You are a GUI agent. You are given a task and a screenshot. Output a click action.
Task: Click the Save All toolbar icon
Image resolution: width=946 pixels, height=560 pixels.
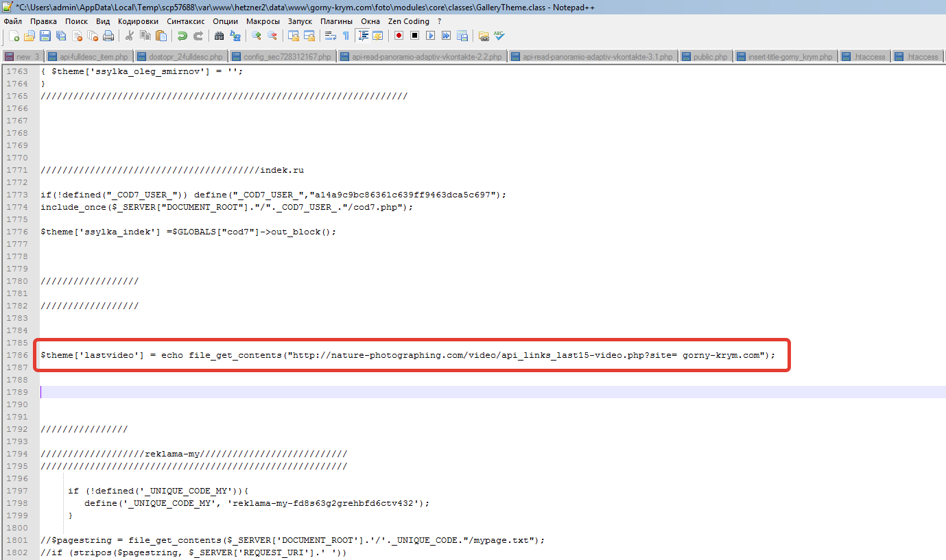pos(60,36)
